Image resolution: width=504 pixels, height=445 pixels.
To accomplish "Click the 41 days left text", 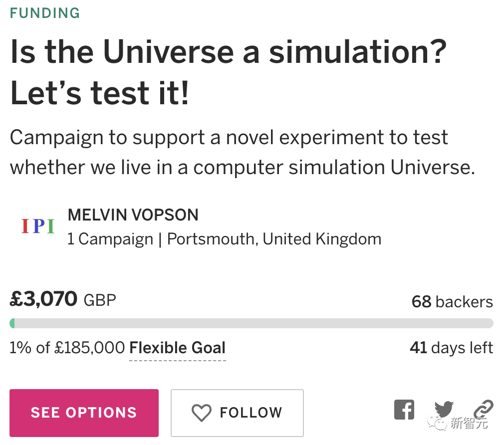I will tap(451, 348).
